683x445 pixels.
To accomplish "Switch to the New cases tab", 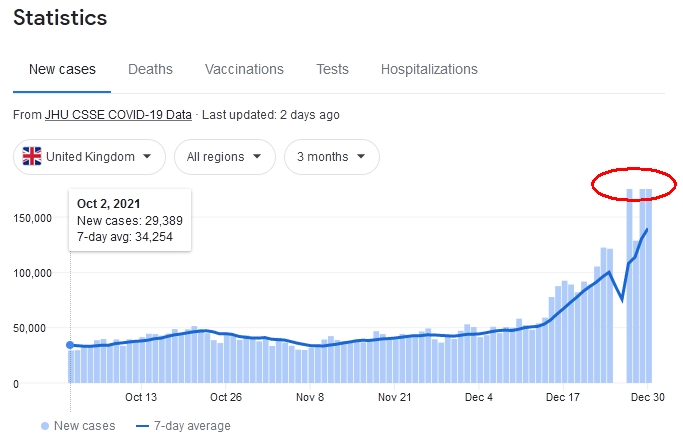I will click(62, 69).
